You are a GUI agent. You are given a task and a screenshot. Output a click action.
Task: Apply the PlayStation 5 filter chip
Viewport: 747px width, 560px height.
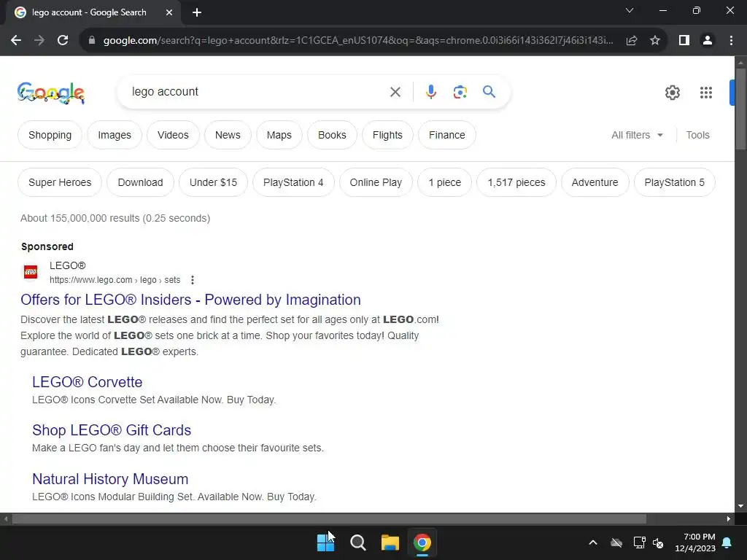click(675, 182)
